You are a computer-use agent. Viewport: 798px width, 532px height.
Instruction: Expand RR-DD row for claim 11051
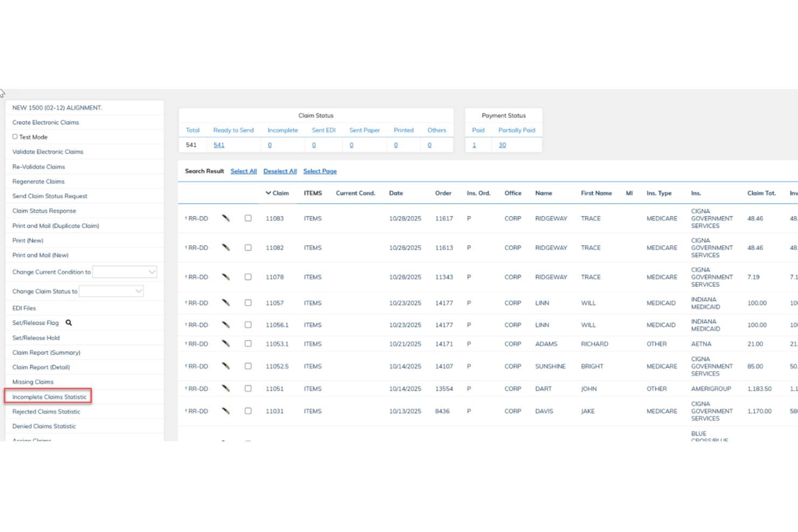196,389
